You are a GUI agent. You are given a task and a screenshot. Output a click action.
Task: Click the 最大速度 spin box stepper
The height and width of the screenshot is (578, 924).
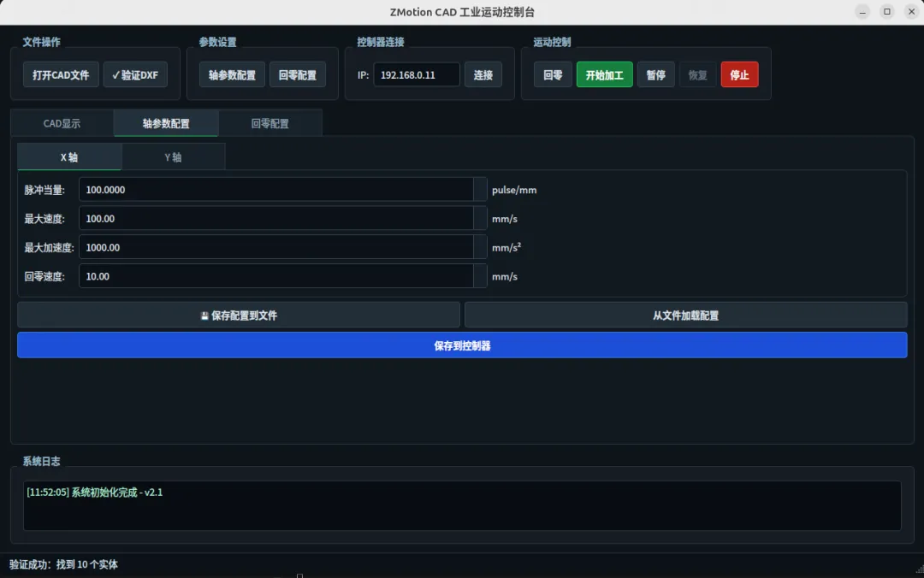point(480,219)
